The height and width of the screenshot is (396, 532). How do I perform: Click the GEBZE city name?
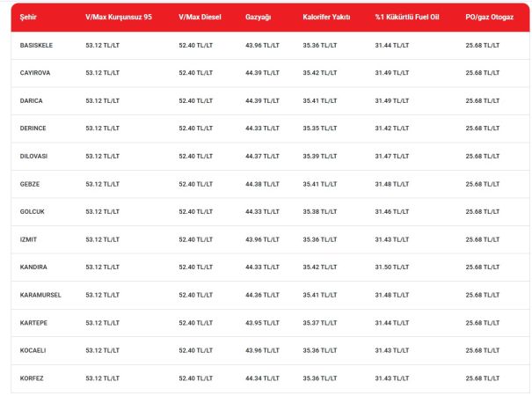pyautogui.click(x=30, y=184)
